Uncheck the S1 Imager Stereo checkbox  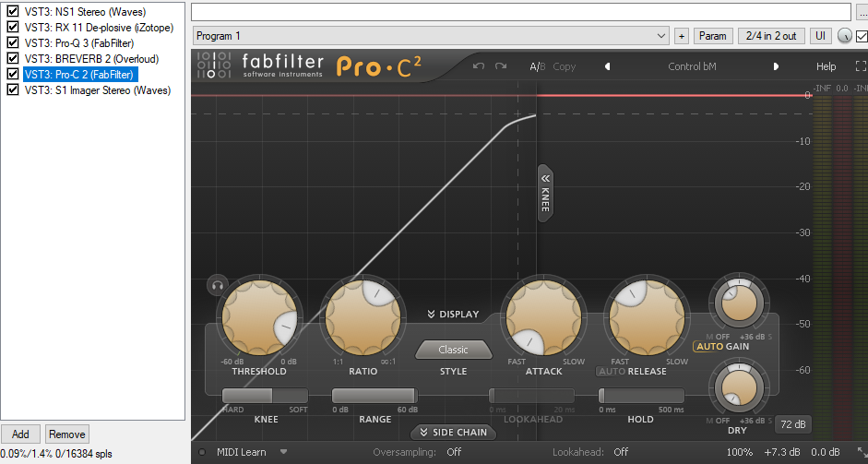[13, 89]
